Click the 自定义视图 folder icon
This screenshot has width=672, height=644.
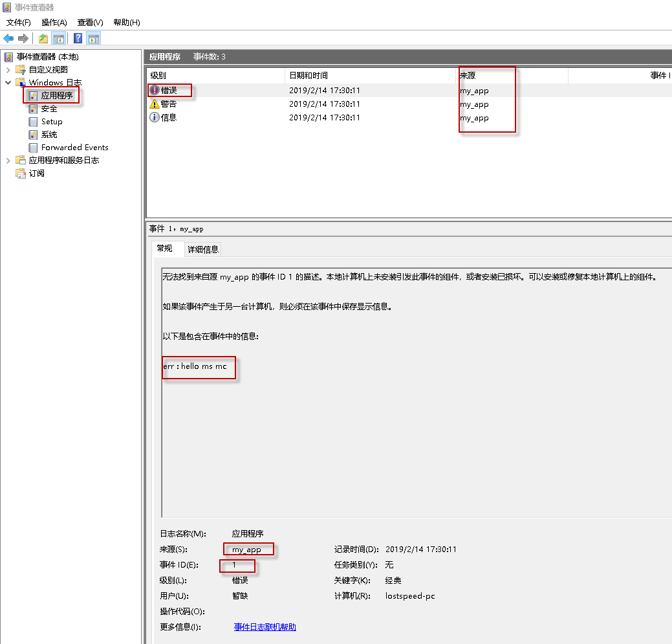(x=21, y=69)
